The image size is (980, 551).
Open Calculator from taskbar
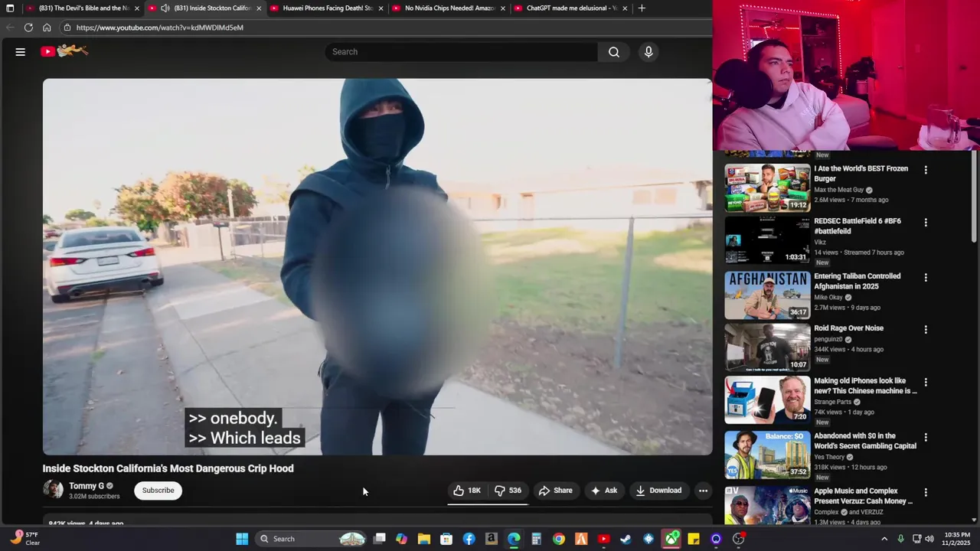point(536,539)
